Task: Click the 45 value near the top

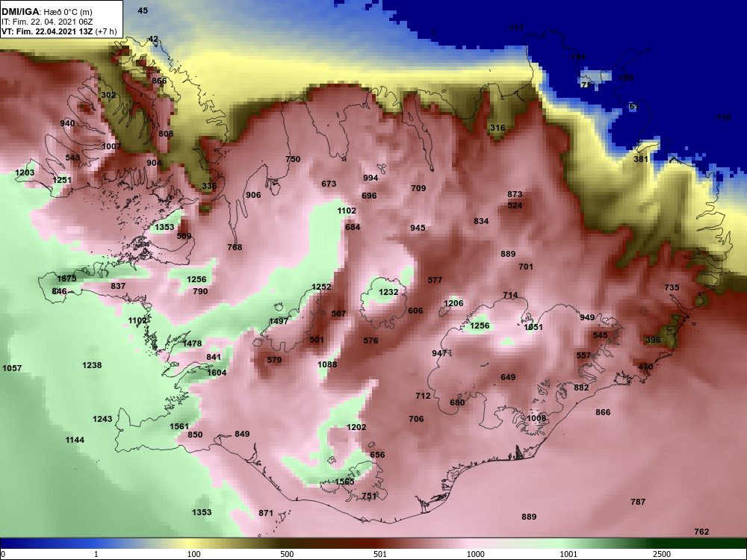Action: [143, 10]
